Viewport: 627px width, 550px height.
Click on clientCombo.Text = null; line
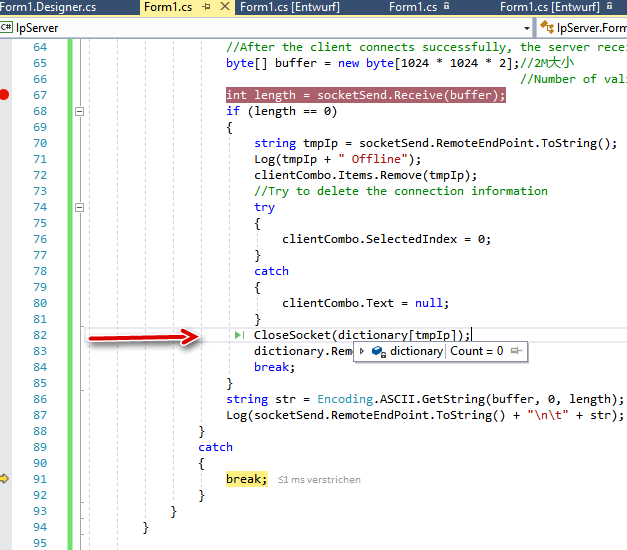pos(365,303)
